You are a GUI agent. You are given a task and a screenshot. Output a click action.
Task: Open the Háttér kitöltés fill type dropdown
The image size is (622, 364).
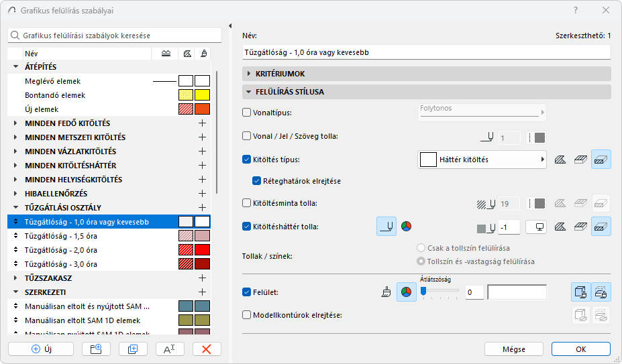point(482,160)
